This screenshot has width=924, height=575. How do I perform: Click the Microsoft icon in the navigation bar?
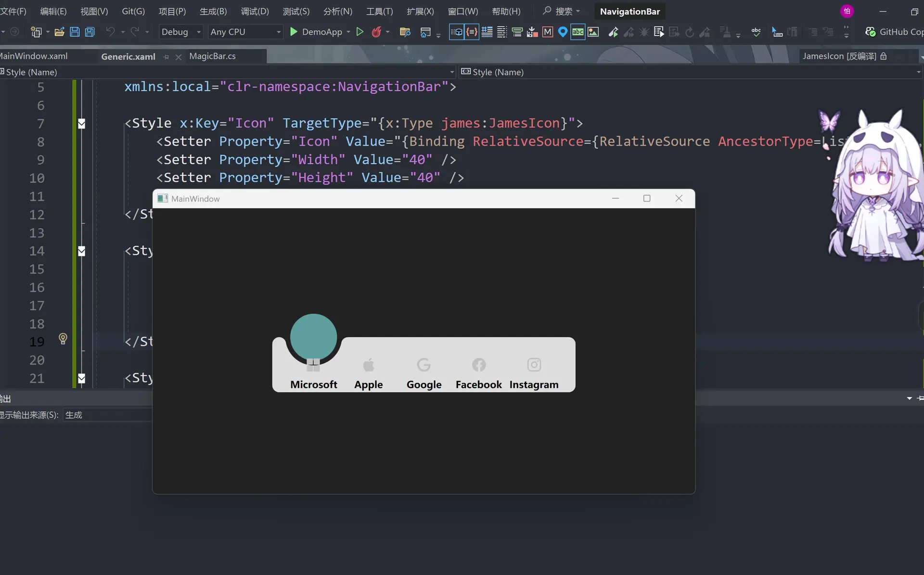pyautogui.click(x=313, y=364)
